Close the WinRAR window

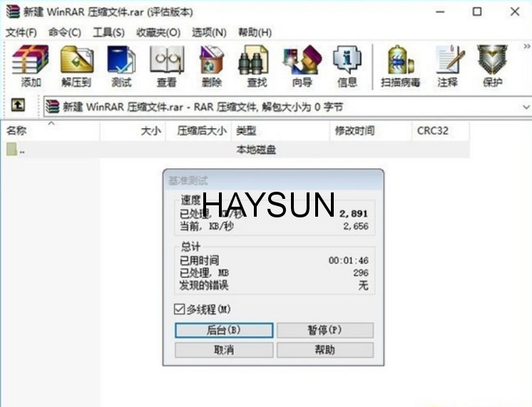click(x=515, y=12)
